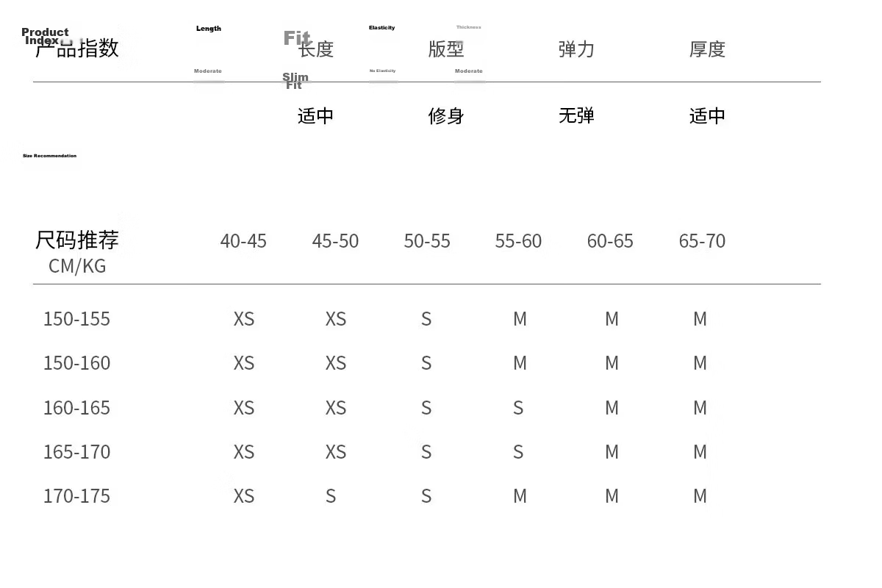Viewport: 882px width, 588px height.
Task: Click the XS cell in row 165-170, column 45-50
Action: [x=336, y=452]
